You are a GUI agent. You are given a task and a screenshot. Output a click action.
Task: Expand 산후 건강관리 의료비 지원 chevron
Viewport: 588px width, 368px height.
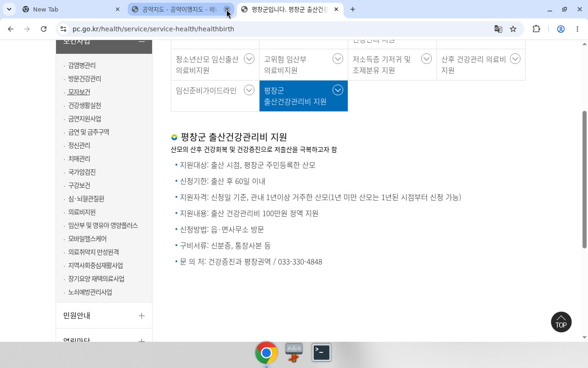click(x=515, y=59)
